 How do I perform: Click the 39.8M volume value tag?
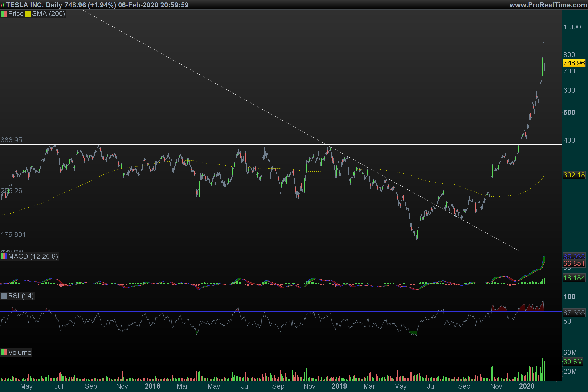[x=573, y=362]
